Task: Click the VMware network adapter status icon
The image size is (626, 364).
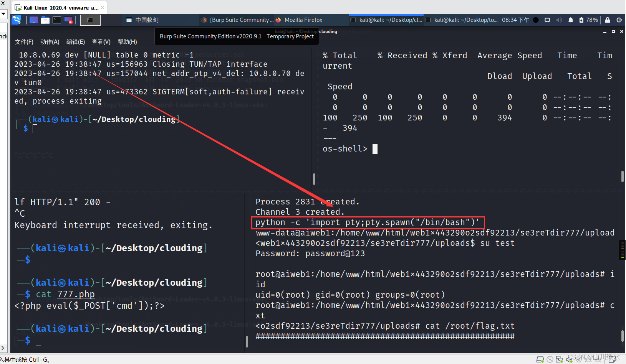Action: tap(560, 359)
